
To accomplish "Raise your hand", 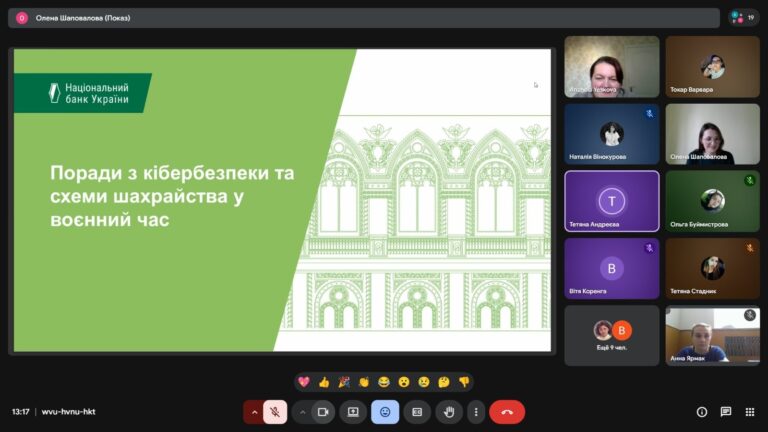I will 449,412.
